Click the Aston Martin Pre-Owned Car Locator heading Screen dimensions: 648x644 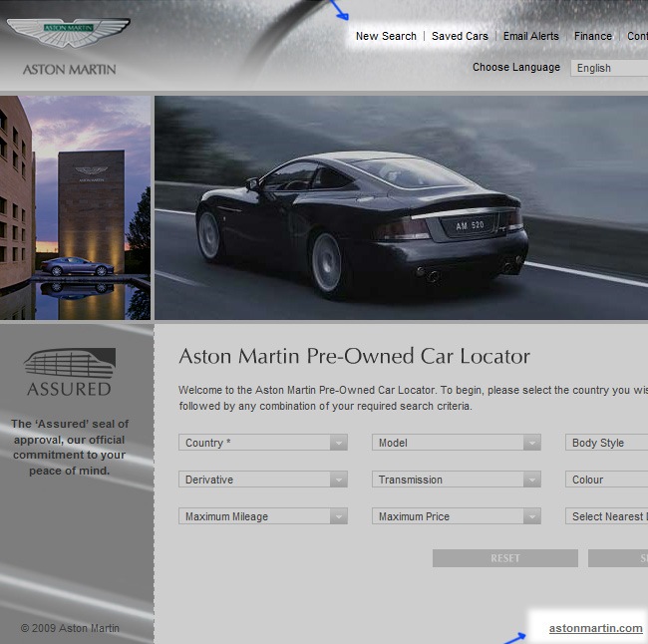(354, 356)
